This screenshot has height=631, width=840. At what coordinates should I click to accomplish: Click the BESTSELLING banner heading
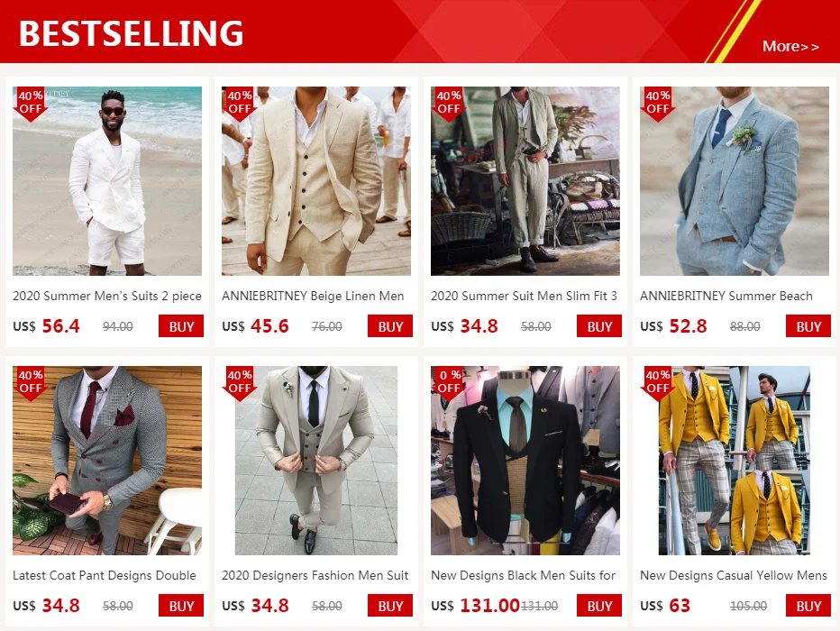[x=132, y=33]
